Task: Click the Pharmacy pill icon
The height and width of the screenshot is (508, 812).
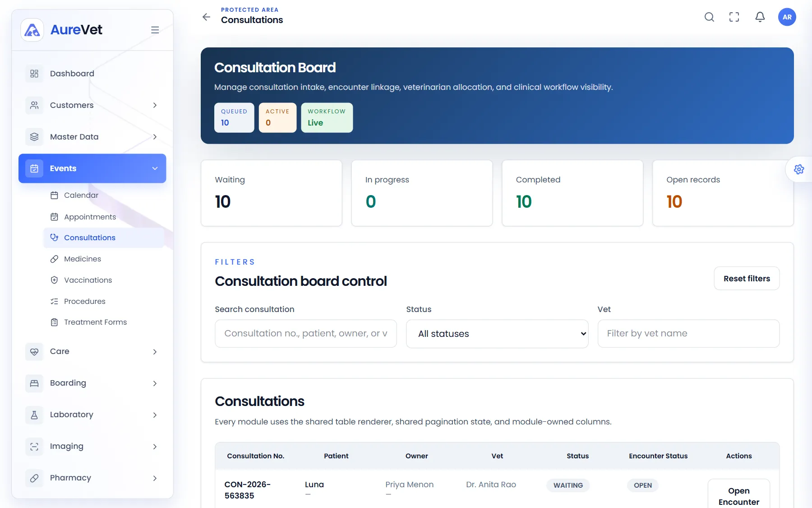Action: tap(34, 478)
